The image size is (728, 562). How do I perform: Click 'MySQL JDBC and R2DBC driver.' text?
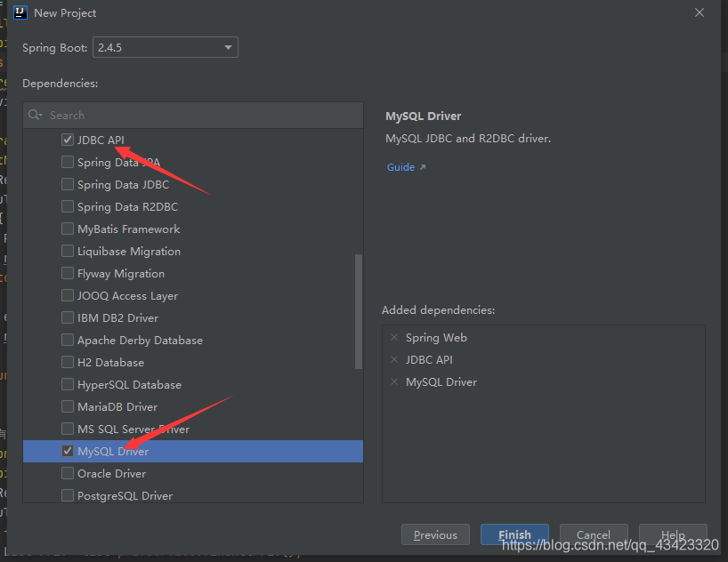468,139
